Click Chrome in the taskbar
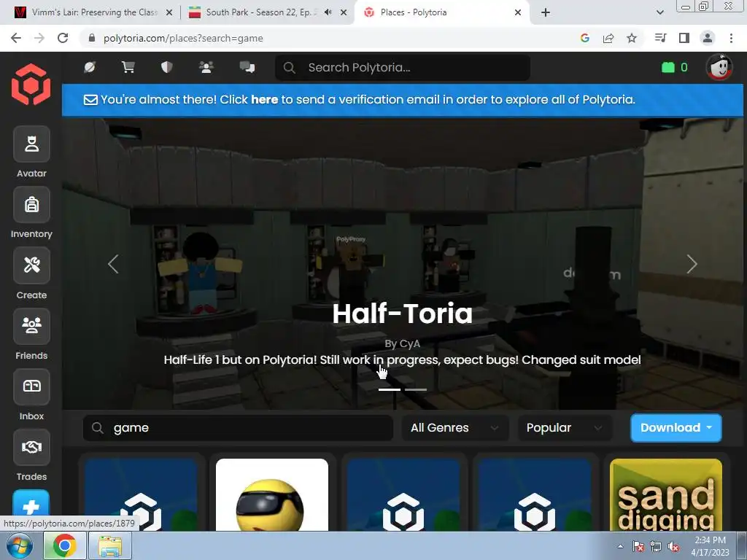Image resolution: width=747 pixels, height=560 pixels. 64,545
